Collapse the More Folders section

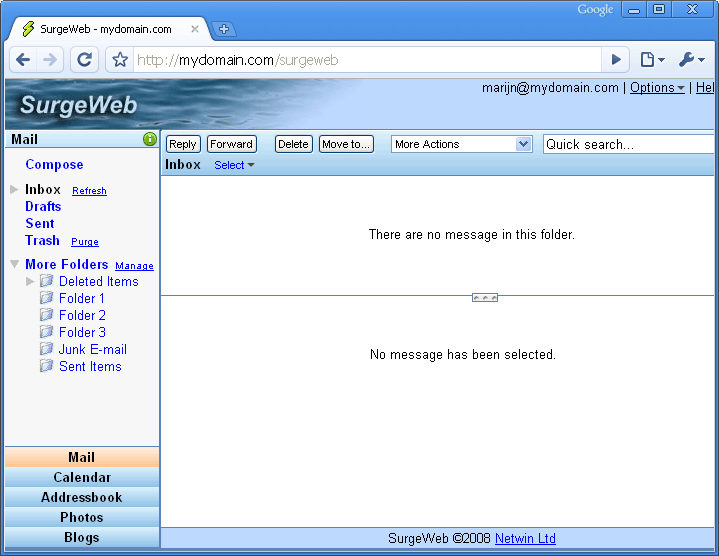point(14,264)
